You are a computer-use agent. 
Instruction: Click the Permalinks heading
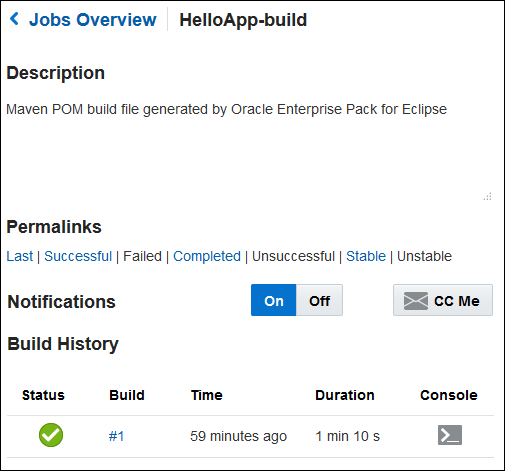(54, 227)
